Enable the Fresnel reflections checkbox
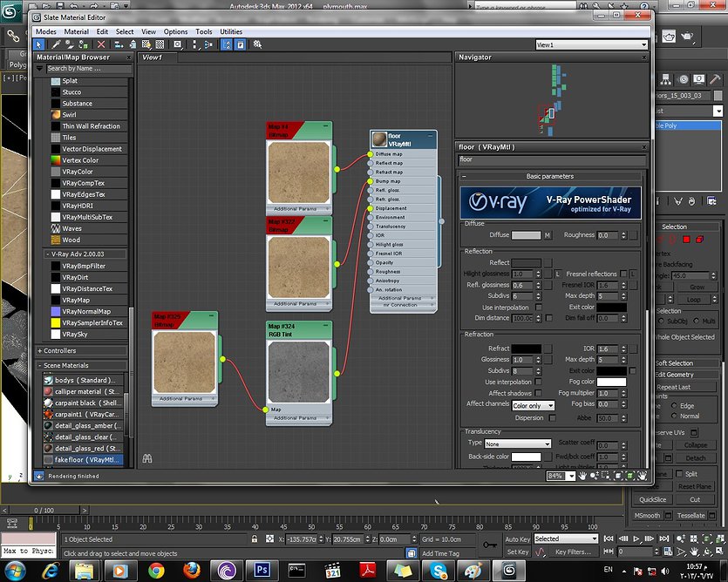The width and height of the screenshot is (728, 582). (x=623, y=274)
